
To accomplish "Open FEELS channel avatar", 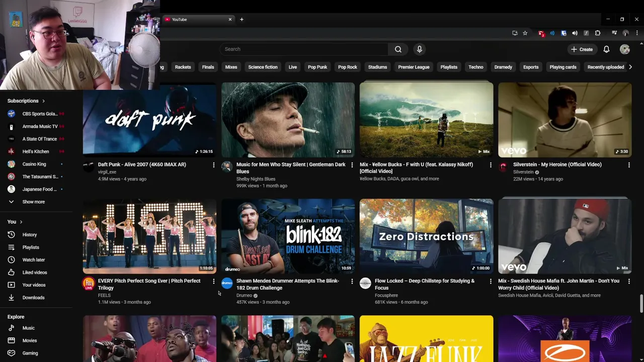I will 89,284.
